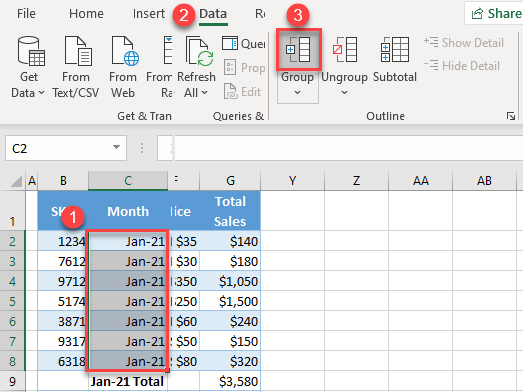Click the $150 sales cell

pyautogui.click(x=230, y=341)
